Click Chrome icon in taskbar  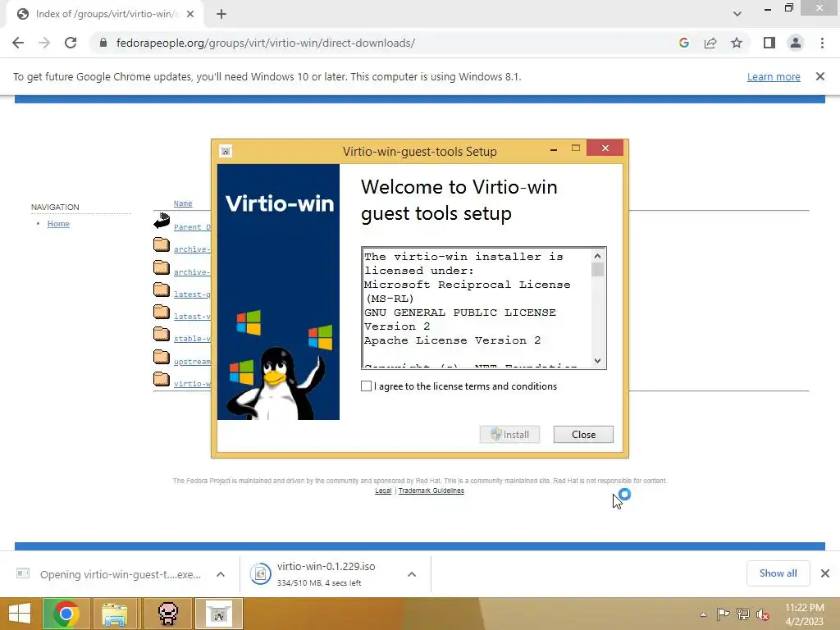[x=66, y=614]
